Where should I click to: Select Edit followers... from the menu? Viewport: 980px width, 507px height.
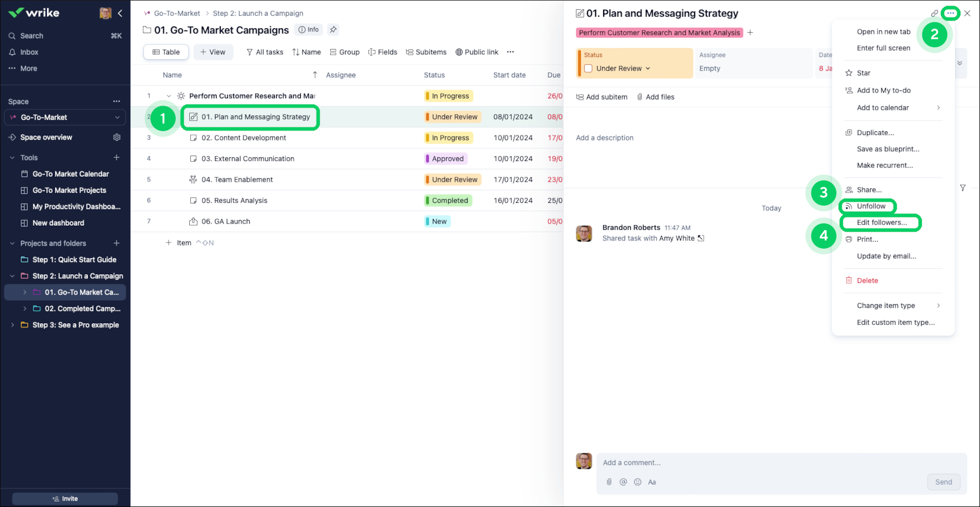(x=882, y=222)
